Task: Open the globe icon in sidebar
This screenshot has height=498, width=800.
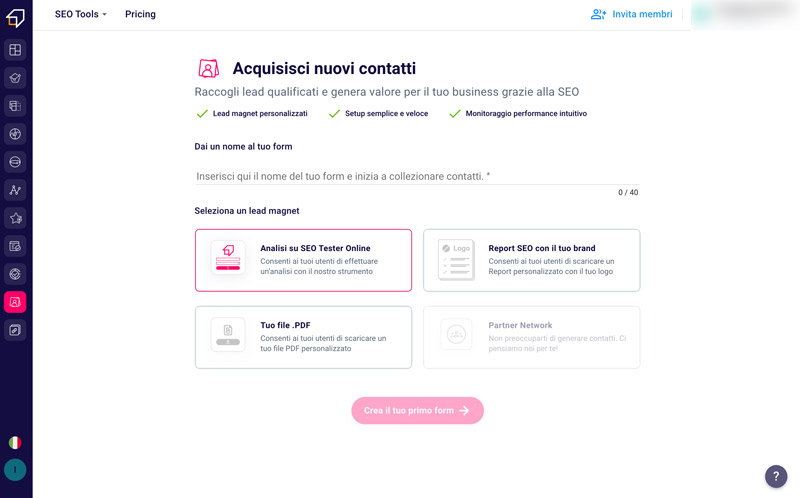Action: pos(15,134)
